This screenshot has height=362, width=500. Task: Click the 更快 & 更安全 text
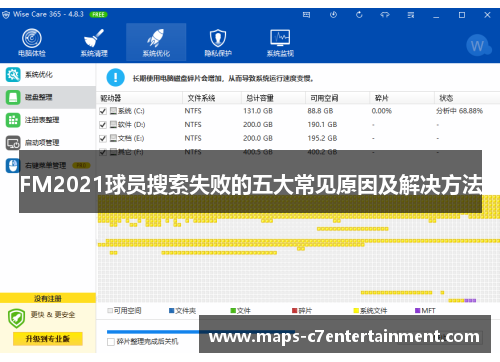tap(53, 315)
